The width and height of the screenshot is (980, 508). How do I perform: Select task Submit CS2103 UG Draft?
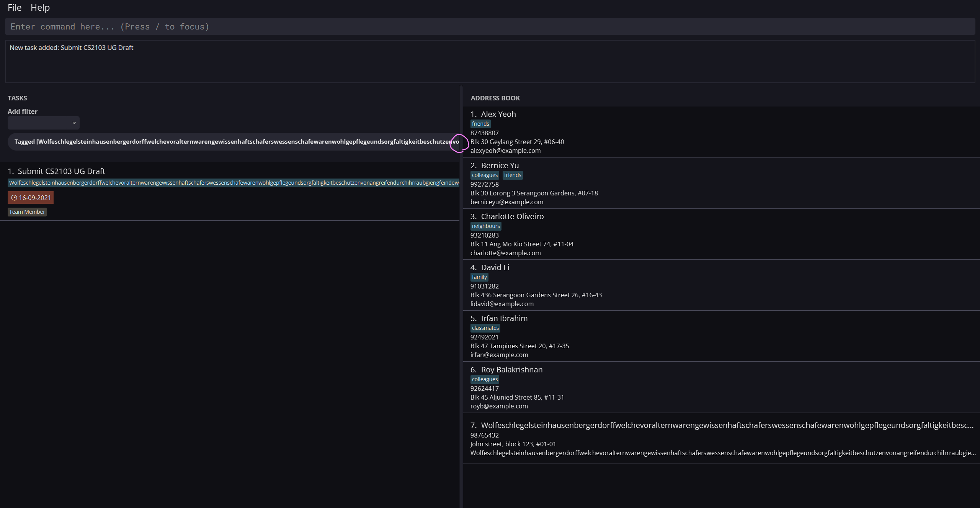61,171
